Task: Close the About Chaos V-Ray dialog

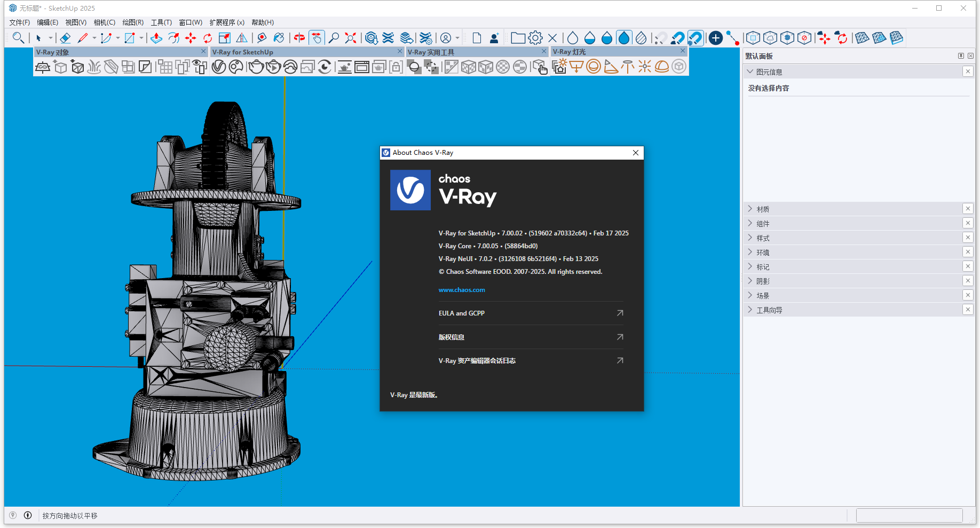Action: tap(636, 153)
